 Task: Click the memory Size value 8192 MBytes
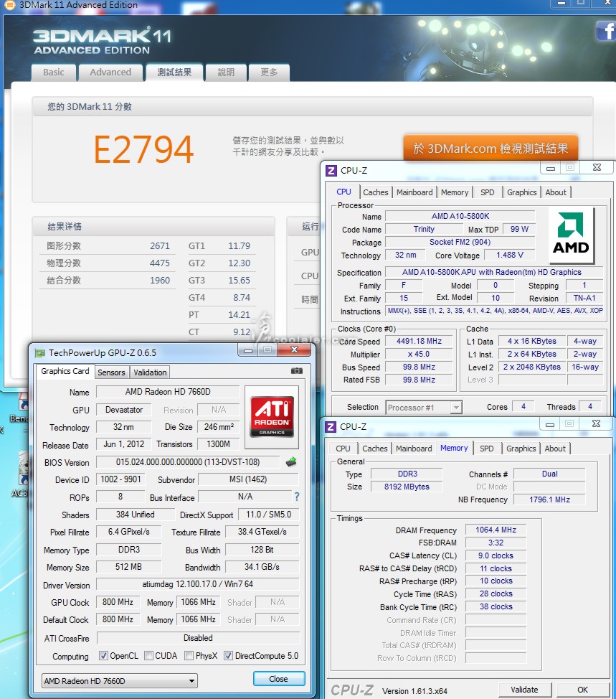[407, 487]
